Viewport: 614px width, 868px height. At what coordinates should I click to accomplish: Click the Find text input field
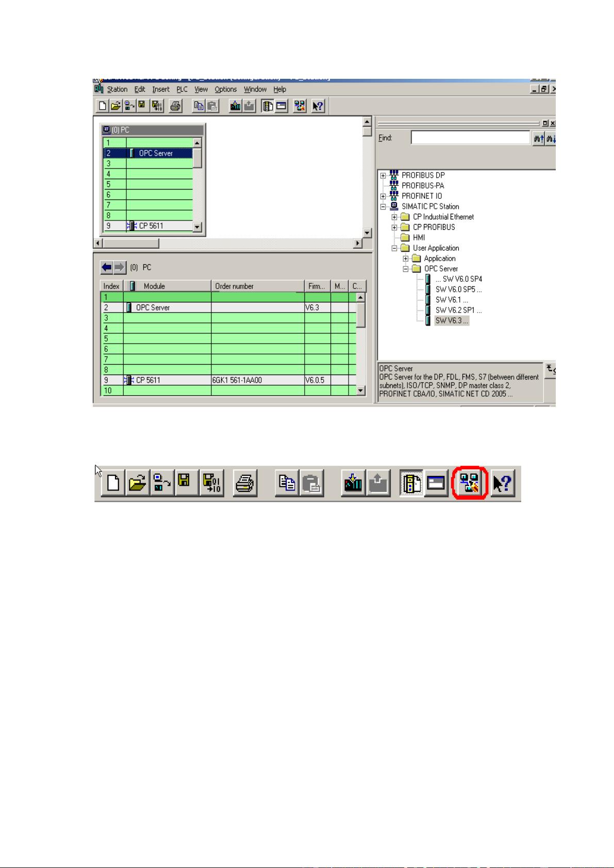pyautogui.click(x=470, y=138)
